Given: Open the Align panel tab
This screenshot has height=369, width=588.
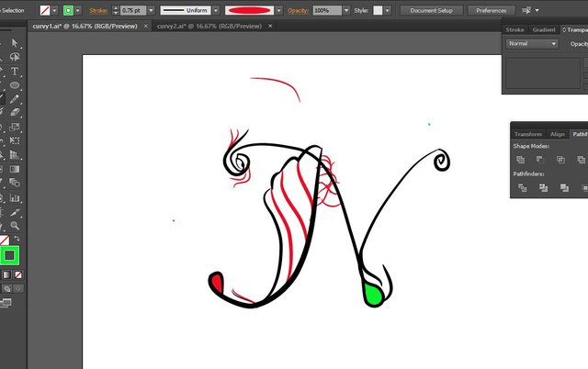Looking at the screenshot, I should pos(558,134).
